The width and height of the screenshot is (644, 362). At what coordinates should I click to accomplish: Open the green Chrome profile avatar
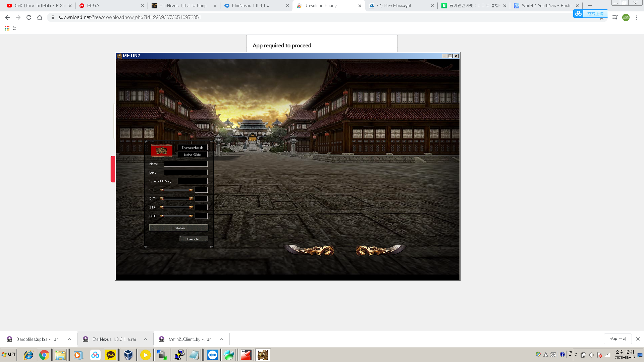[x=626, y=17]
